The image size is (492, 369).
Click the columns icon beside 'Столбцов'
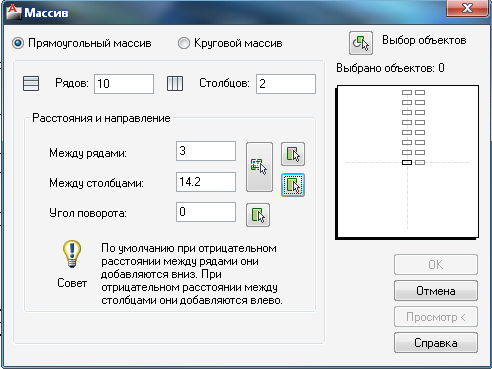click(x=175, y=83)
